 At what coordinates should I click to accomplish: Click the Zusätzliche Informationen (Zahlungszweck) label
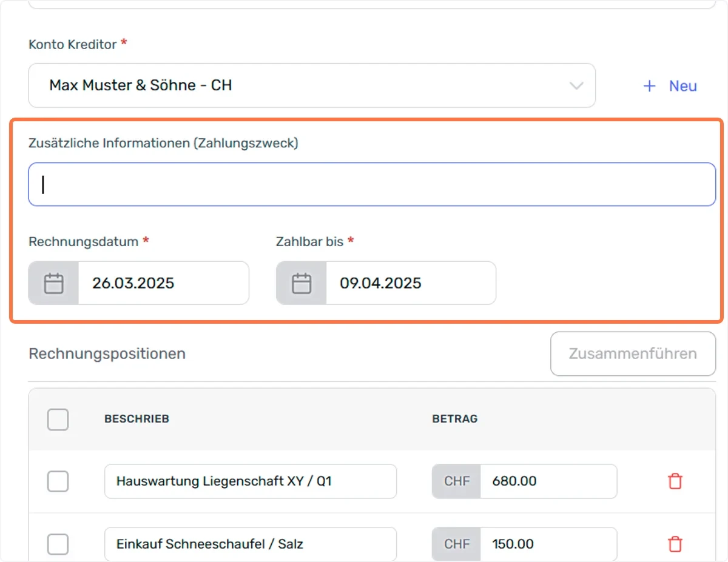[x=163, y=143]
